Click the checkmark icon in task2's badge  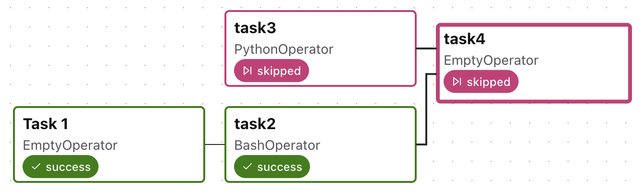(248, 167)
